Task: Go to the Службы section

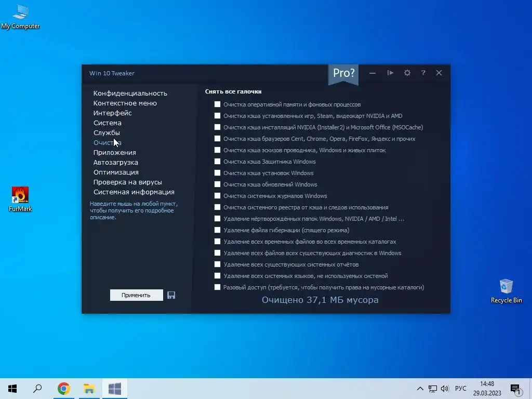Action: [107, 132]
